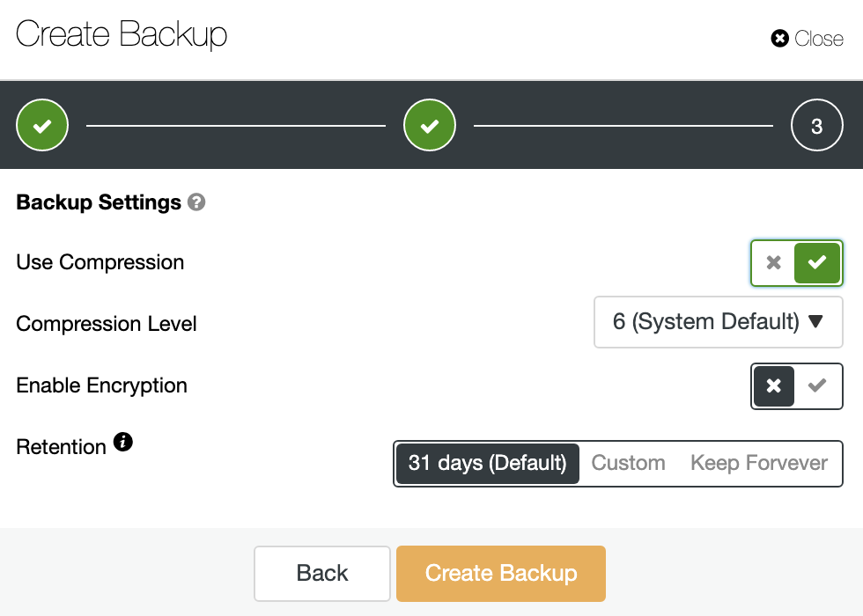Image resolution: width=863 pixels, height=616 pixels.
Task: Click the green checkmark of Use Compression
Action: 817,262
